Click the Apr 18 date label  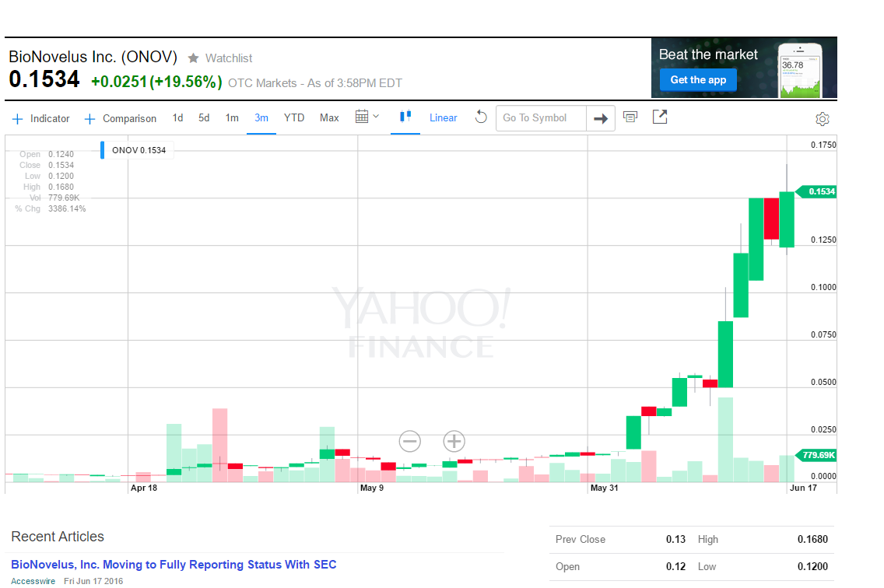coord(144,488)
